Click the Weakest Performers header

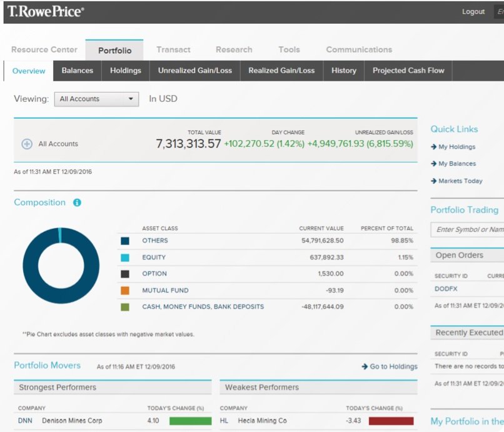tap(318, 388)
